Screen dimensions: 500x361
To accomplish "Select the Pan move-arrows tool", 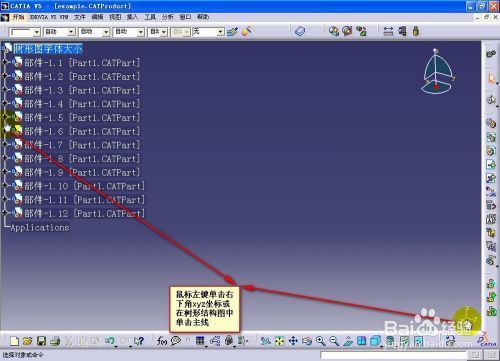I will tap(293, 341).
